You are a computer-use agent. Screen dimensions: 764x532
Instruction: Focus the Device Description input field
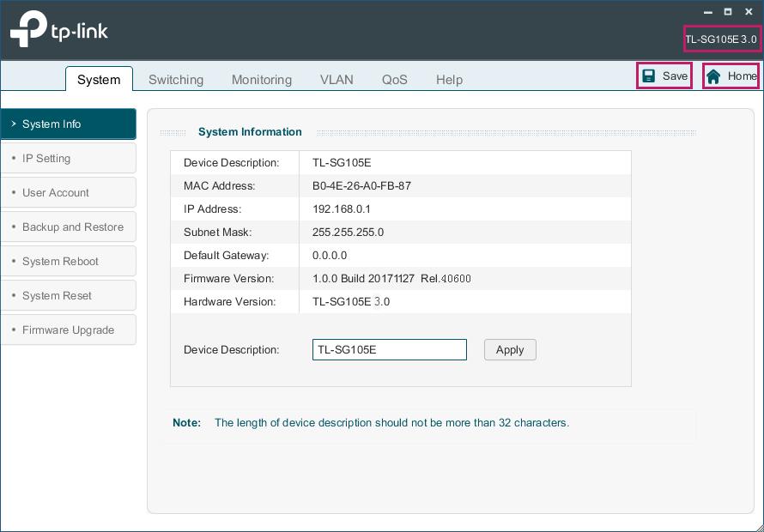[x=390, y=350]
